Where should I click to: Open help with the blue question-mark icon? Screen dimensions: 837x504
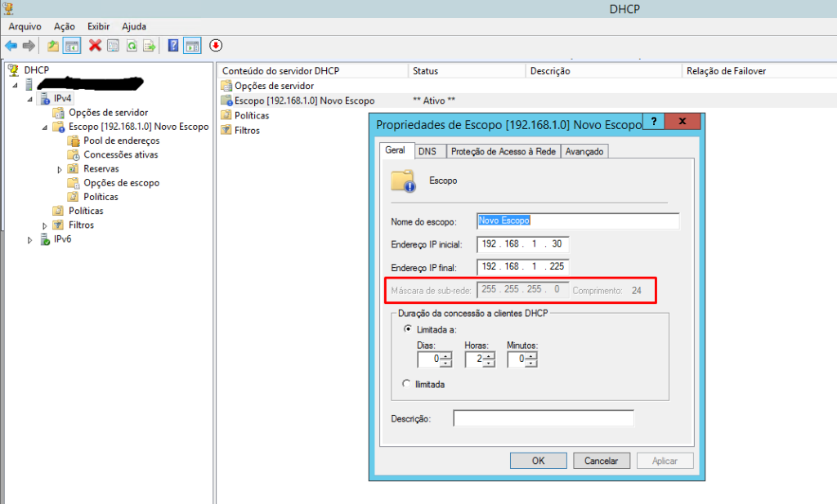click(x=173, y=46)
